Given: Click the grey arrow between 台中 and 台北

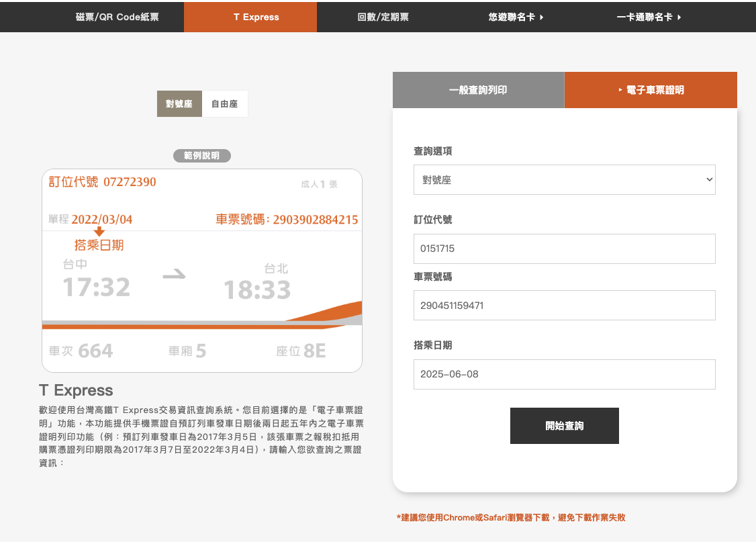Looking at the screenshot, I should (175, 275).
